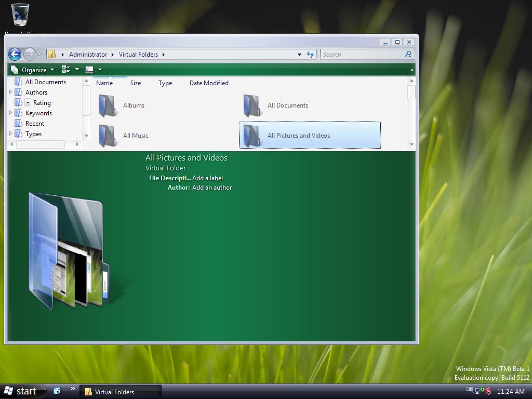This screenshot has height=399, width=532.
Task: Open the Start menu
Action: click(x=22, y=391)
